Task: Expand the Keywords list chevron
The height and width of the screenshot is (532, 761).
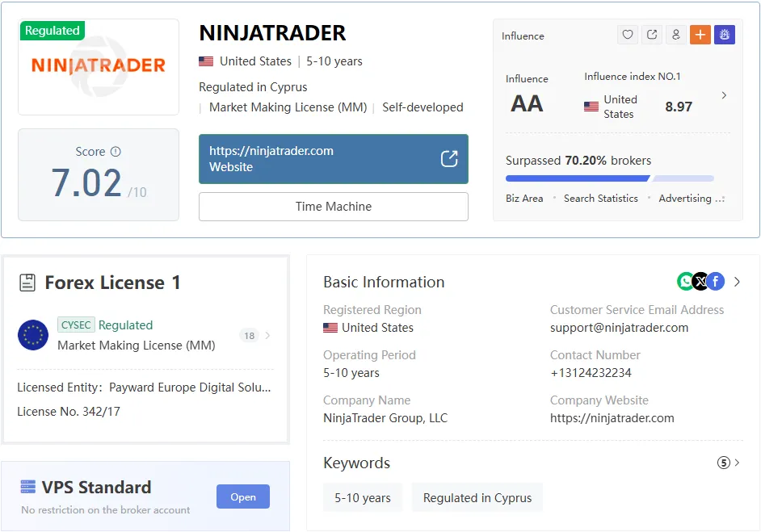Action: (x=738, y=462)
